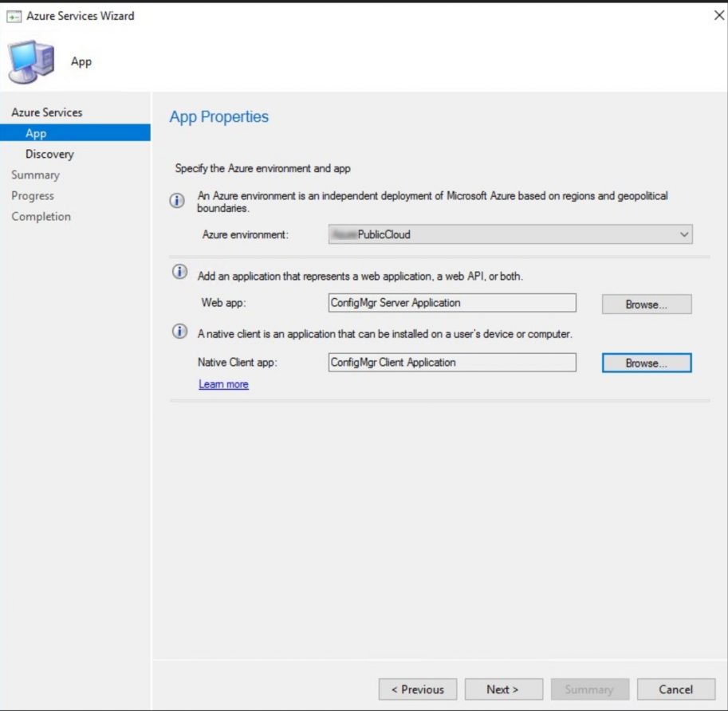Click Browse next to Native Client app
The width and height of the screenshot is (728, 711).
(646, 363)
